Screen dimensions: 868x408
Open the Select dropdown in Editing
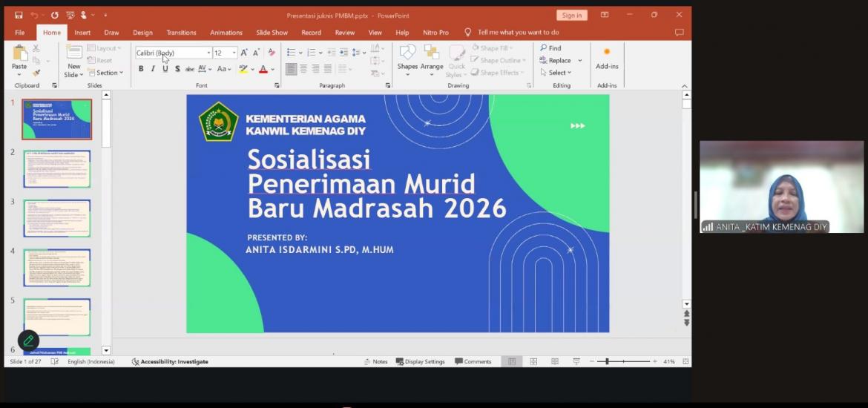pos(556,73)
